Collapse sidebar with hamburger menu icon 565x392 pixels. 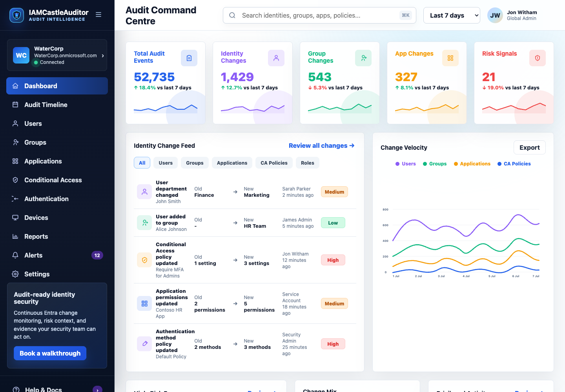click(x=98, y=15)
